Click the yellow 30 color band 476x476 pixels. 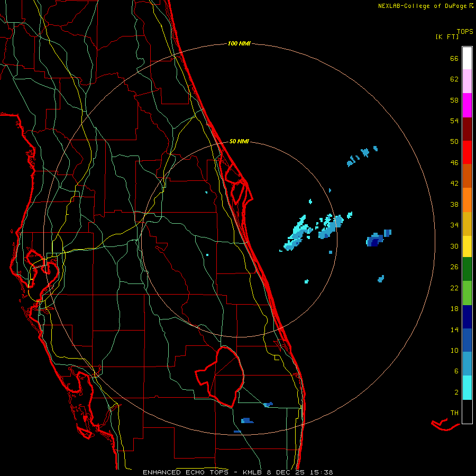(467, 246)
